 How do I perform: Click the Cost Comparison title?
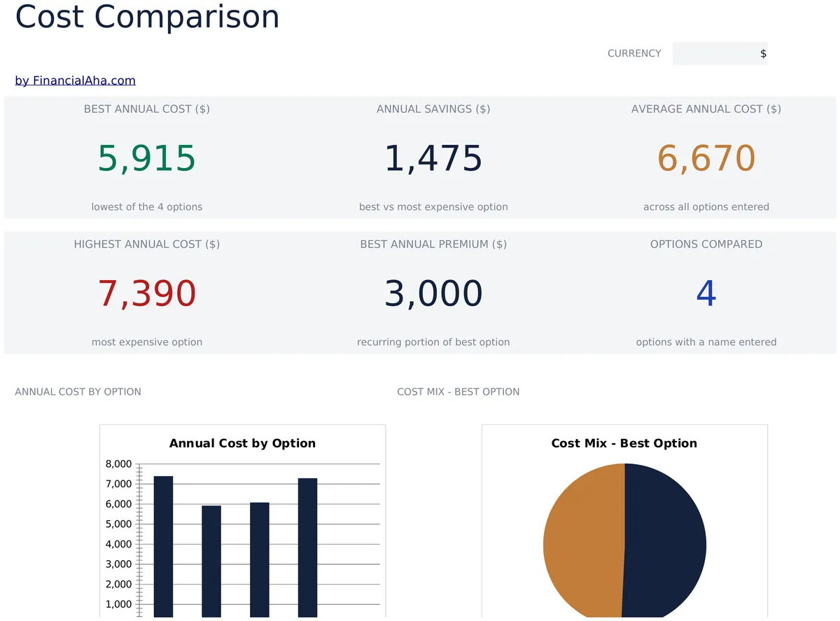coord(147,16)
